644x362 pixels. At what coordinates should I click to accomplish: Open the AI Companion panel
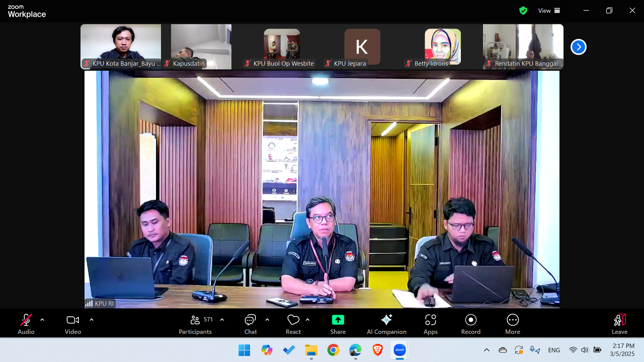[386, 324]
